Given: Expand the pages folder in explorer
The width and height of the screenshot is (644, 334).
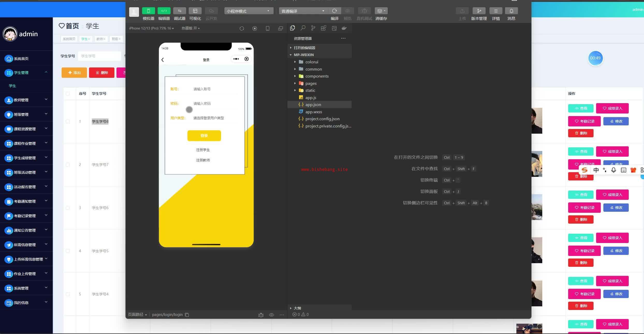Looking at the screenshot, I should pyautogui.click(x=311, y=83).
